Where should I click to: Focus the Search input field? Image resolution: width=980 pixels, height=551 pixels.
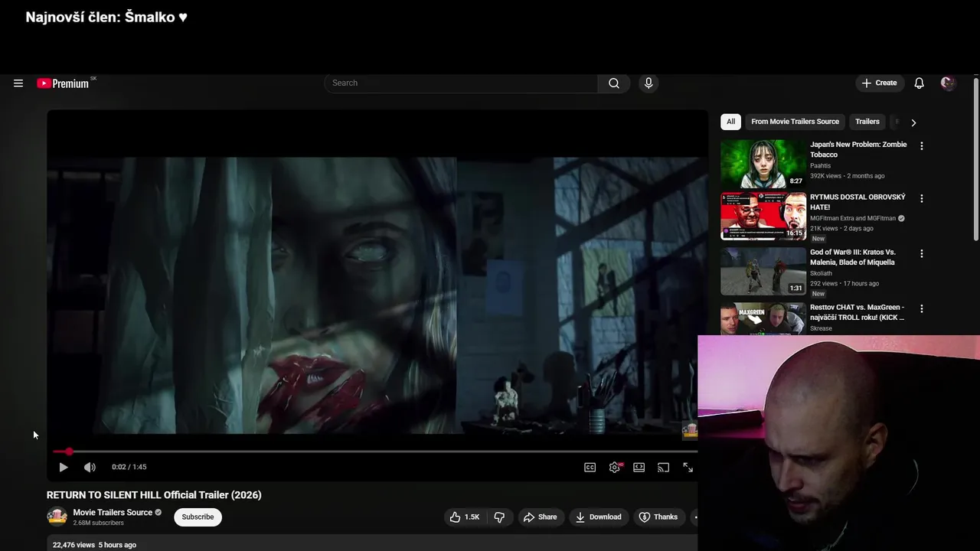461,83
